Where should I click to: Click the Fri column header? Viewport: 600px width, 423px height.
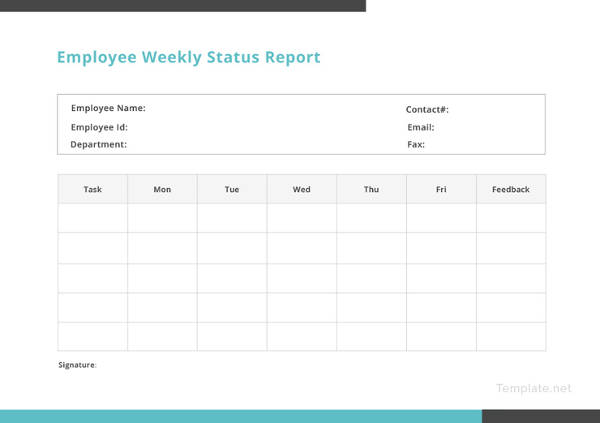pyautogui.click(x=441, y=189)
